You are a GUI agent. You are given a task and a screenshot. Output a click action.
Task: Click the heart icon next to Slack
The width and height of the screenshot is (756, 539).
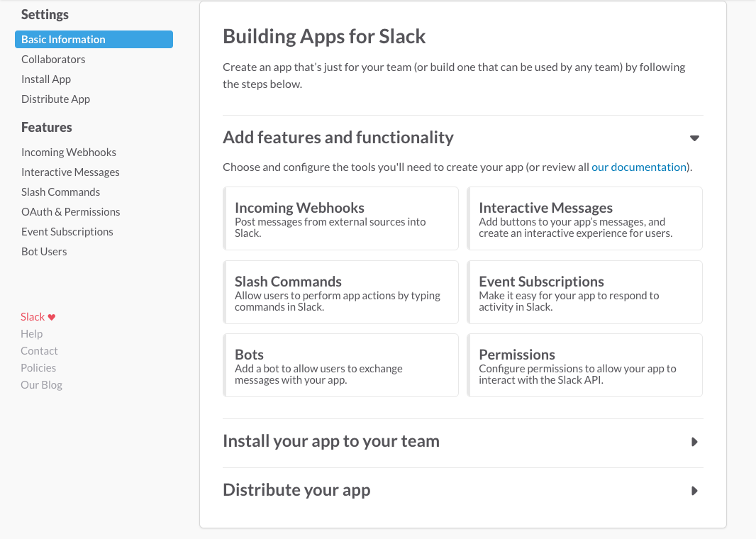52,318
